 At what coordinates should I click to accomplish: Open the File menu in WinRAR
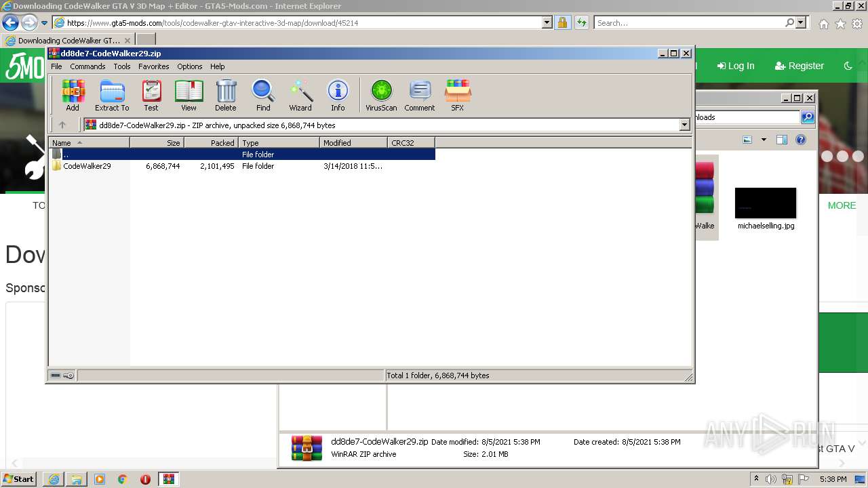point(56,66)
